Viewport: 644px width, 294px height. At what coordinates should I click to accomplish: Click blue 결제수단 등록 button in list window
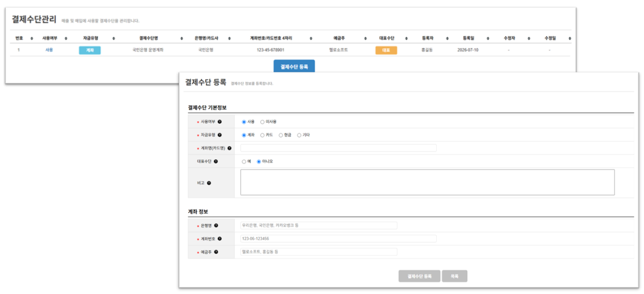(x=294, y=67)
